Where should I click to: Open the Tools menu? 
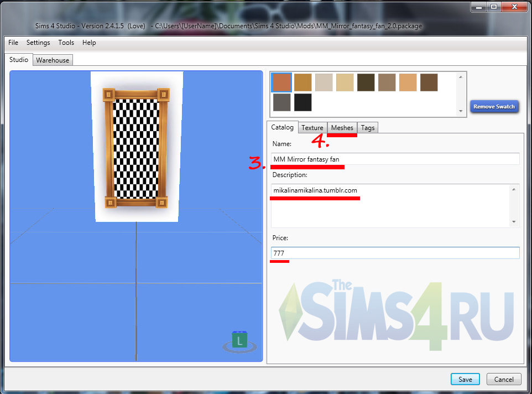pos(66,43)
